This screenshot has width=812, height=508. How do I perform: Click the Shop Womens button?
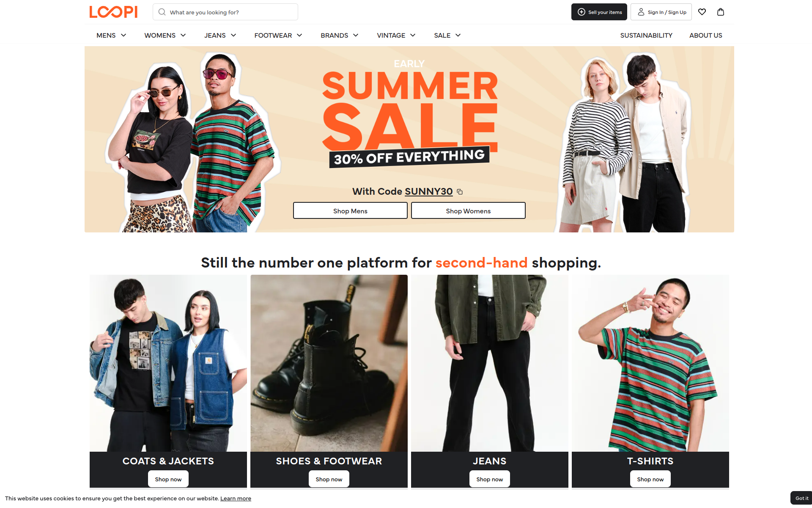tap(468, 210)
